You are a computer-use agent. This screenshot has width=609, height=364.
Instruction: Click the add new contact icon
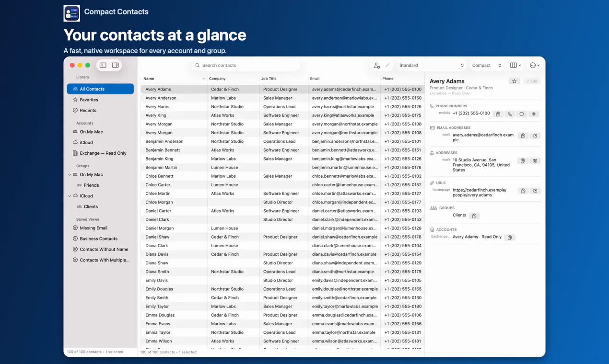pyautogui.click(x=377, y=65)
